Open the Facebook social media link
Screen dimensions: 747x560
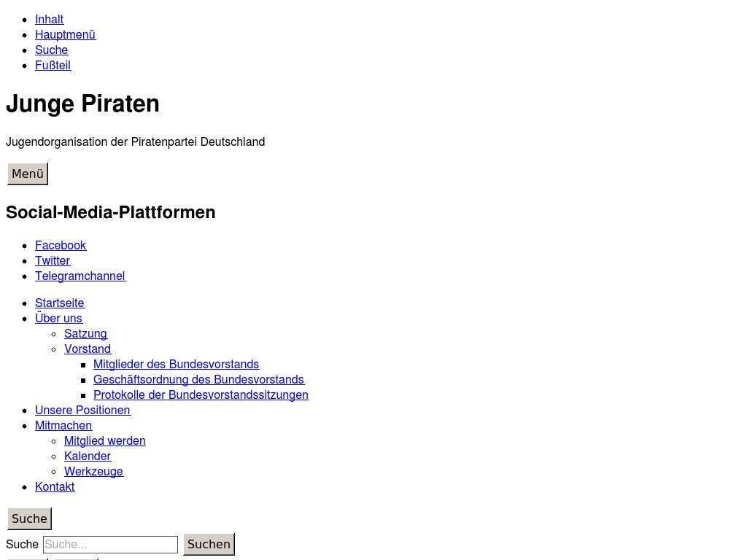click(x=61, y=245)
